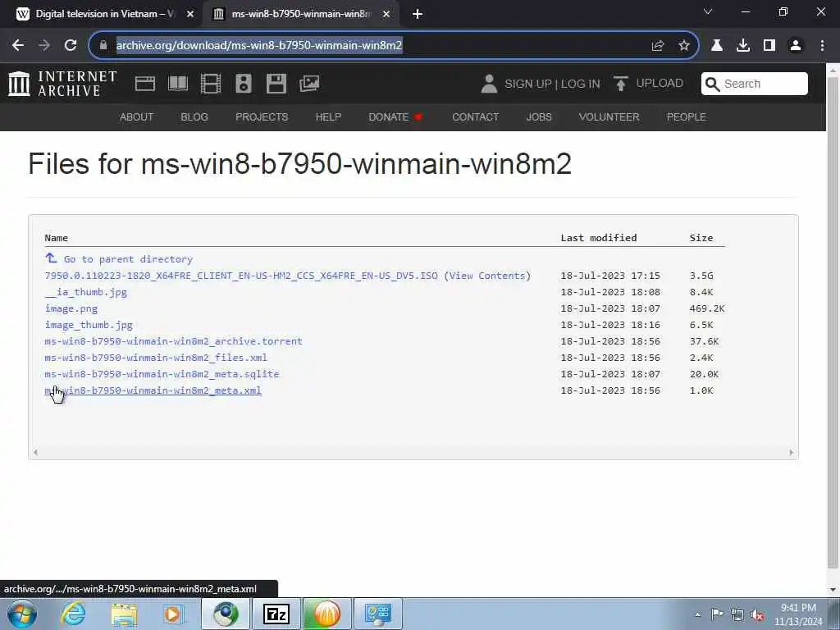This screenshot has height=630, width=840.
Task: Open the Chrome three-dot menu
Action: coord(822,46)
